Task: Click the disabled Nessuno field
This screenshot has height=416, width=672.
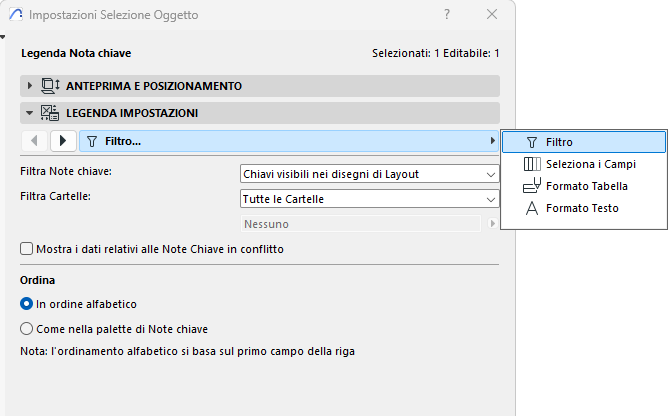Action: [x=364, y=224]
